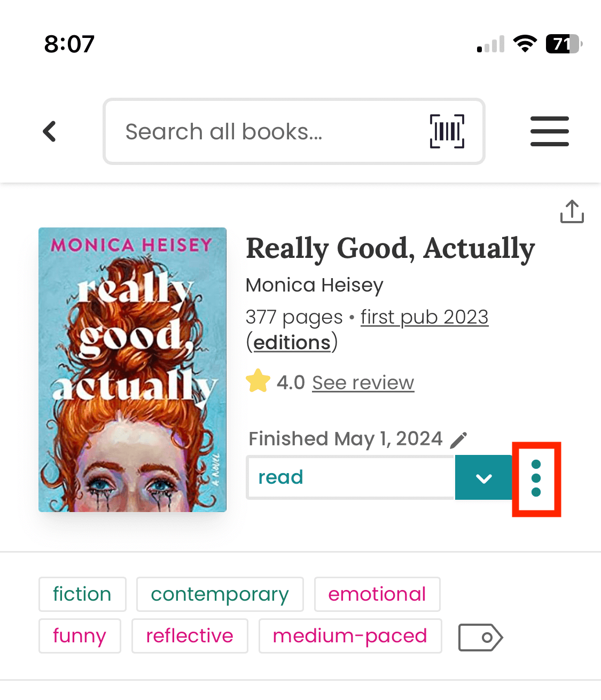The image size is (601, 700).
Task: View other editions via the editions link
Action: (292, 342)
